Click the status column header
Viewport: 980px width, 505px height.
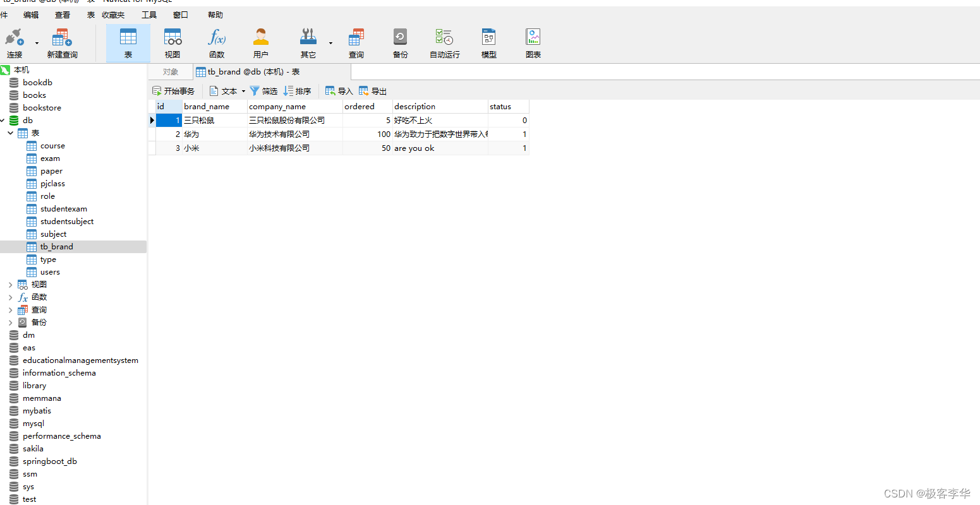click(x=509, y=107)
